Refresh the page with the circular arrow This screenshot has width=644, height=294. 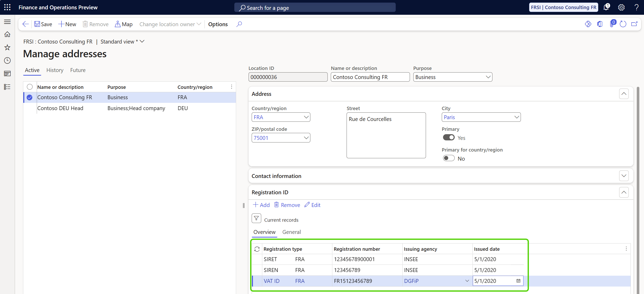(x=623, y=24)
